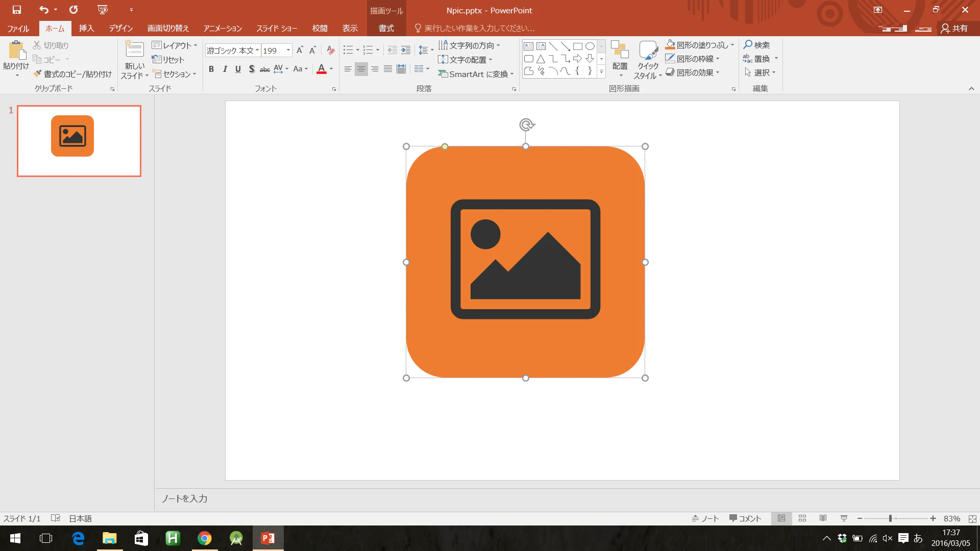Click the Format Painter brush icon
Image resolution: width=980 pixels, height=551 pixels.
(37, 74)
